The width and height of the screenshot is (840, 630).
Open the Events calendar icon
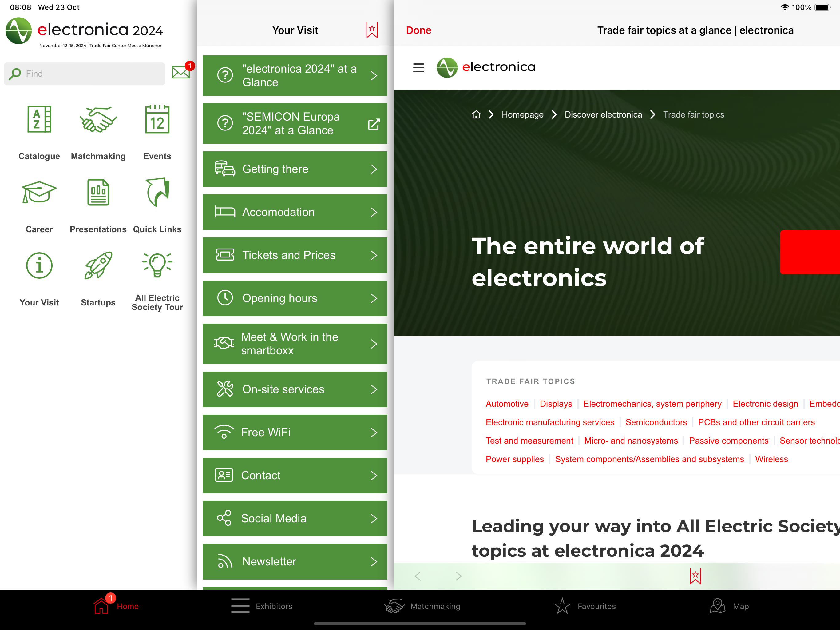click(x=157, y=119)
